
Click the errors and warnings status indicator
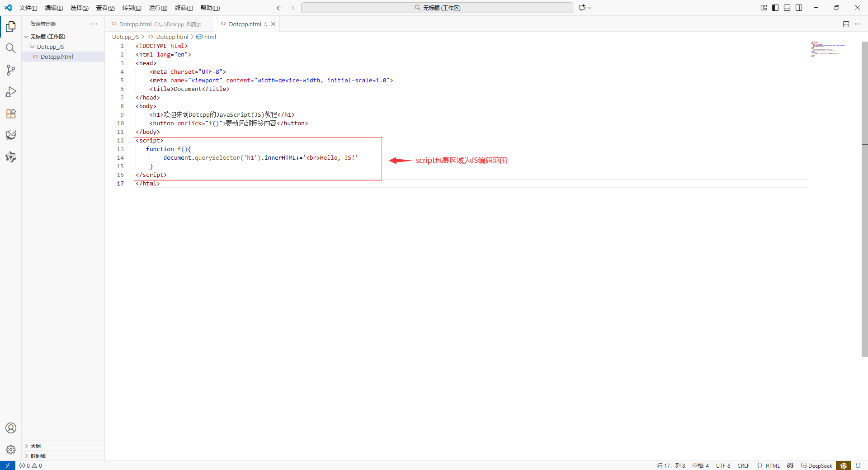pyautogui.click(x=30, y=465)
